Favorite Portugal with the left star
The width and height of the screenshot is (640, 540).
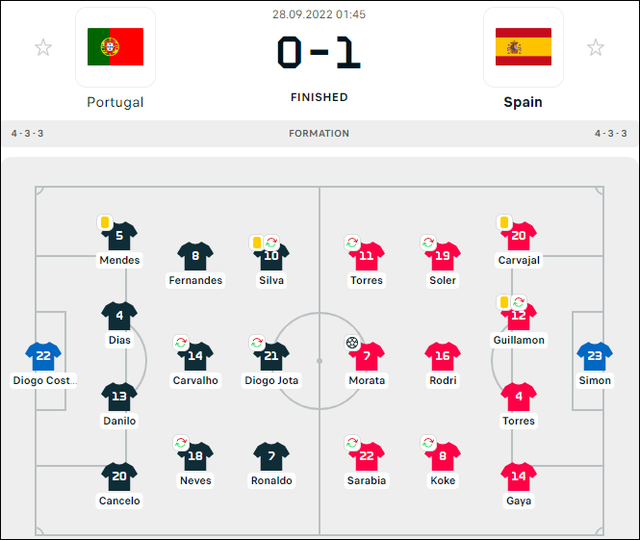(43, 47)
